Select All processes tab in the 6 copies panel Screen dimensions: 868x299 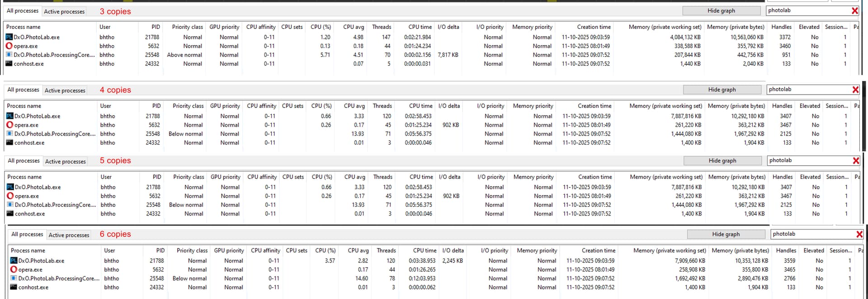pyautogui.click(x=27, y=234)
